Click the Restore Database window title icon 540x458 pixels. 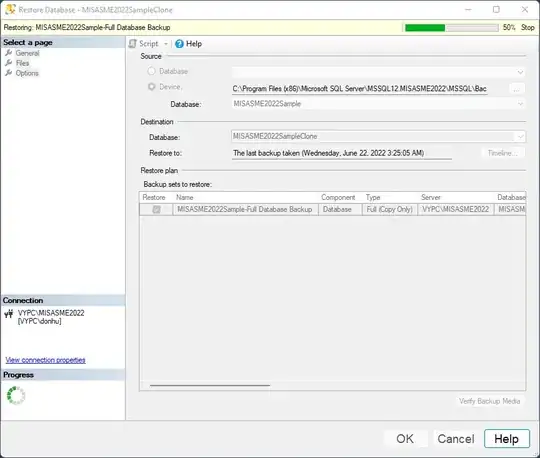[10, 9]
